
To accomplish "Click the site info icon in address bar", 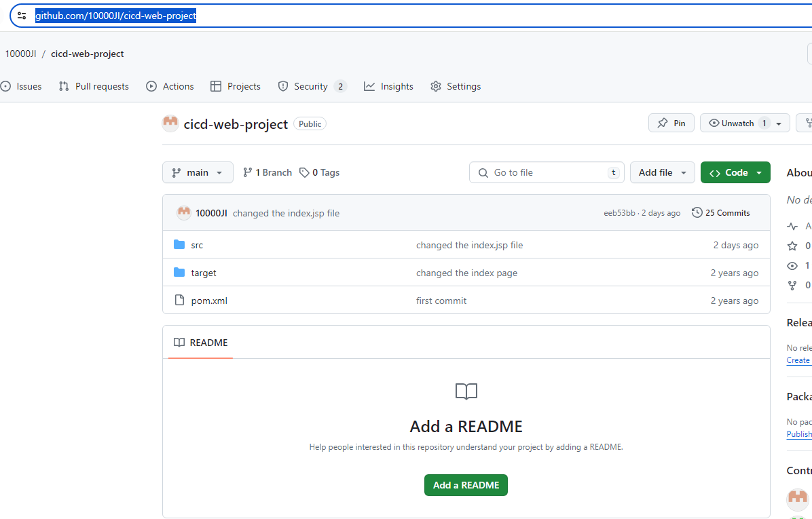I will point(22,16).
